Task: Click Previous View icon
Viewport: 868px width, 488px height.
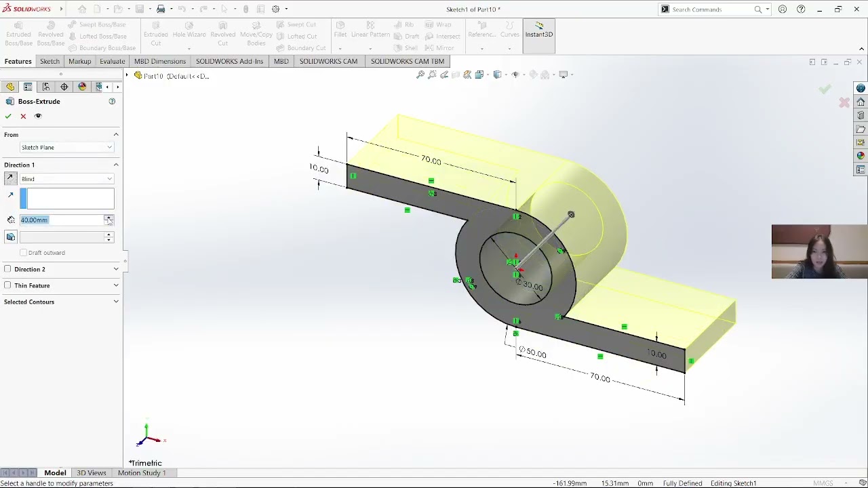Action: 444,75
